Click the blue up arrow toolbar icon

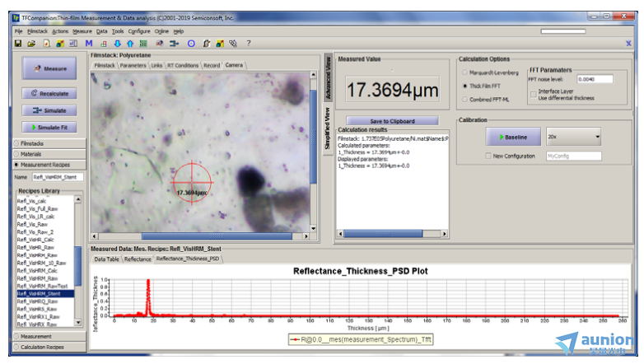point(130,43)
